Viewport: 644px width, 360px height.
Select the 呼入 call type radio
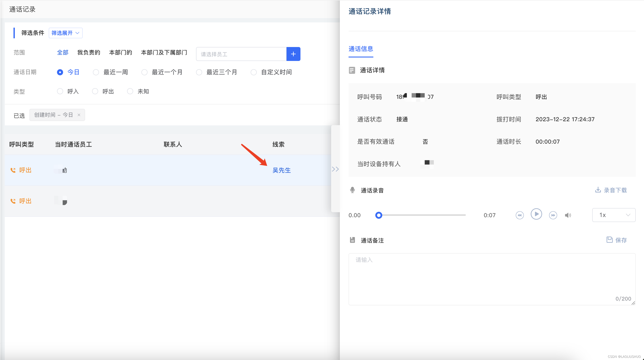60,91
